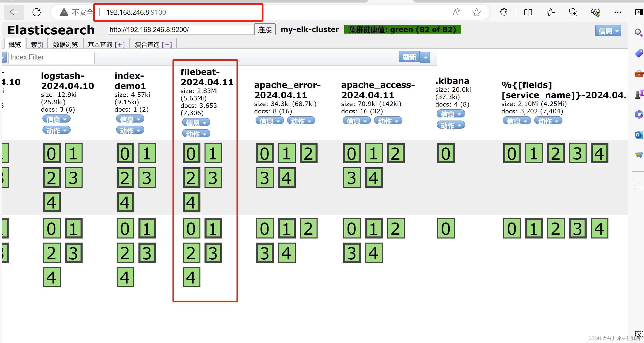
Task: Open the browser settings three-dots menu
Action: click(x=618, y=12)
